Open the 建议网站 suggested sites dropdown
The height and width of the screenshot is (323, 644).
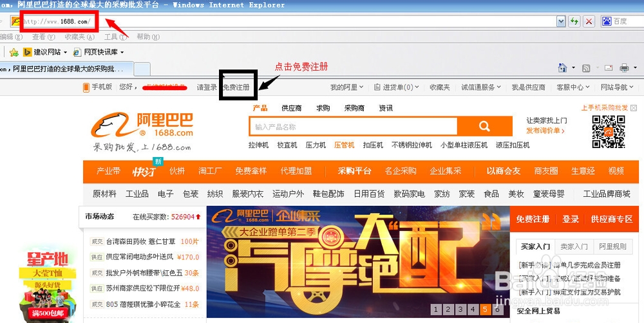[45, 52]
